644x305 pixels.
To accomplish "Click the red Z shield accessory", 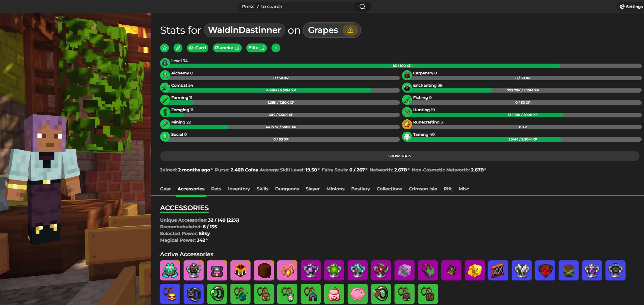I will [545, 270].
